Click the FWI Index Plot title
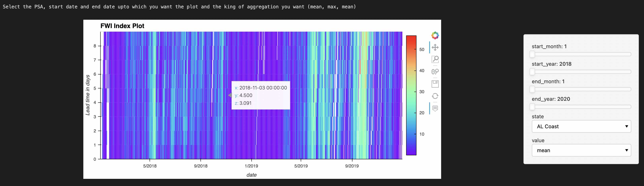Image resolution: width=644 pixels, height=186 pixels. (122, 26)
